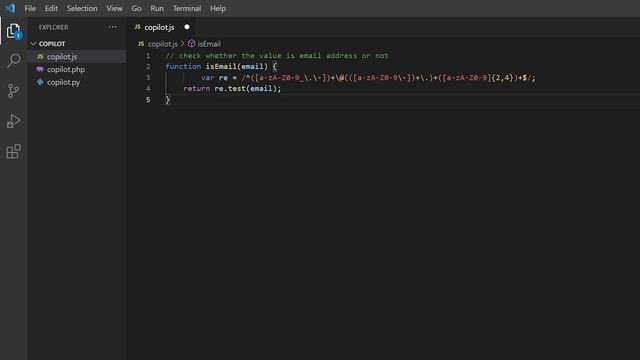Select copilot.js in the file tree
Viewport: 640px width, 360px height.
click(77, 56)
